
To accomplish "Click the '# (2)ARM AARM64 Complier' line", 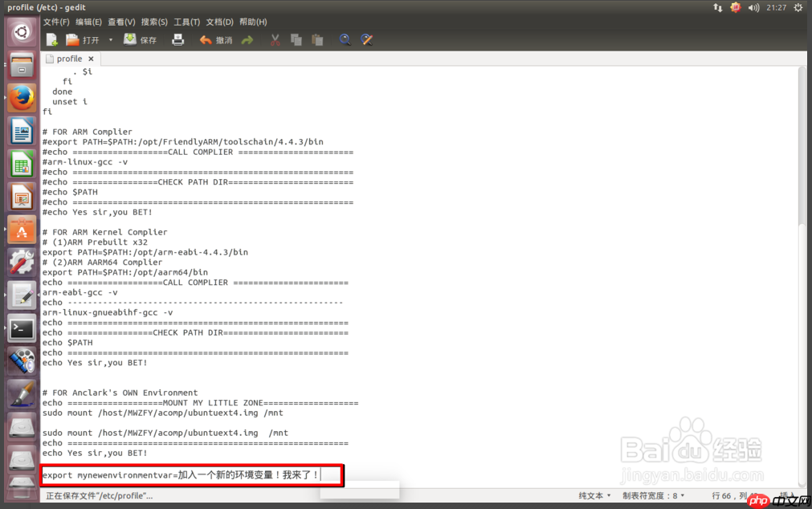I will (x=103, y=262).
